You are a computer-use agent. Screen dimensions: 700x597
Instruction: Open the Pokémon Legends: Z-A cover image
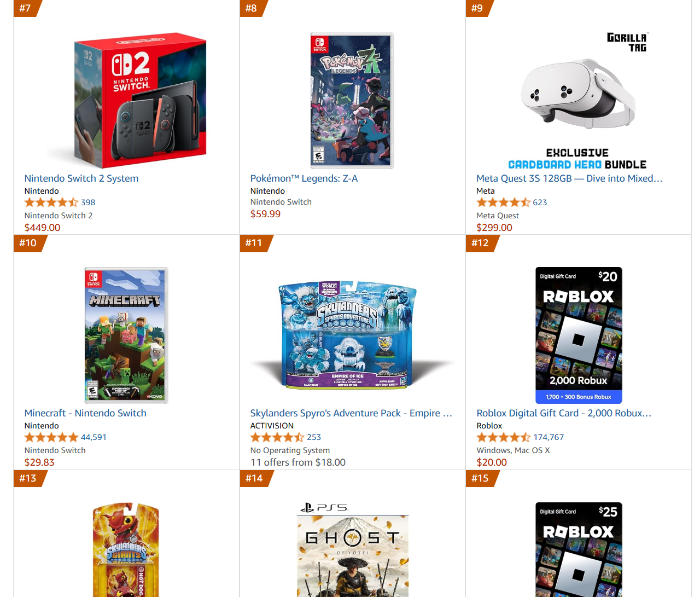click(x=352, y=101)
